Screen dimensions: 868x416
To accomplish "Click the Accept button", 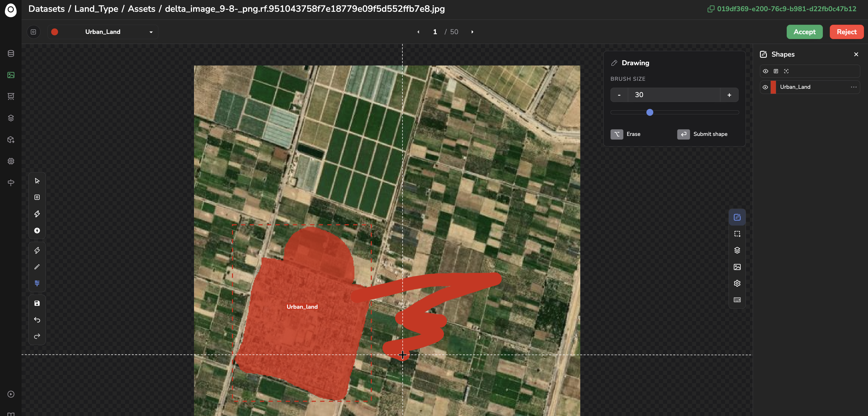I will click(804, 32).
